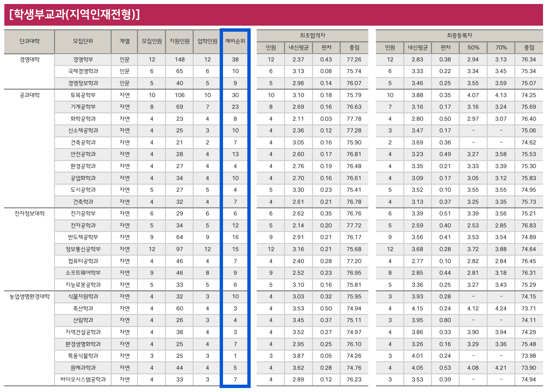This screenshot has height=392, width=548.
Task: Select the 지역건설공학과 row name
Action: (83, 332)
